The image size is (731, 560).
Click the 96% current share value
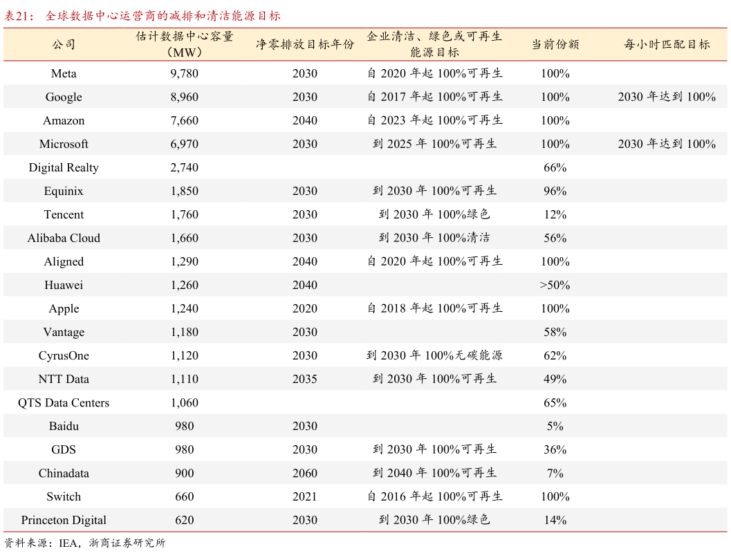[x=555, y=191]
